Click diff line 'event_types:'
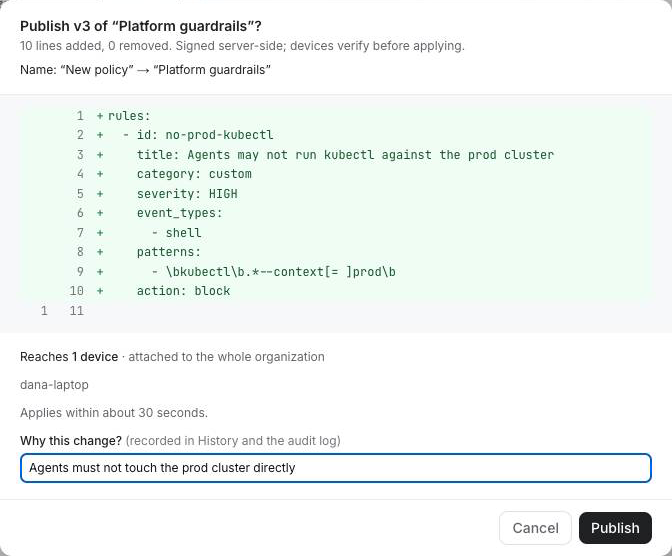Screen dimensions: 672x556 (336, 213)
